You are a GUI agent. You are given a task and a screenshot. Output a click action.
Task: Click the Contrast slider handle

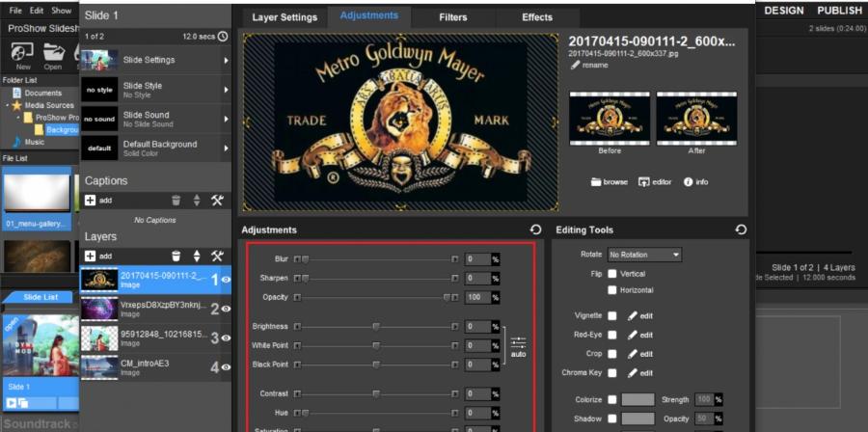click(376, 393)
